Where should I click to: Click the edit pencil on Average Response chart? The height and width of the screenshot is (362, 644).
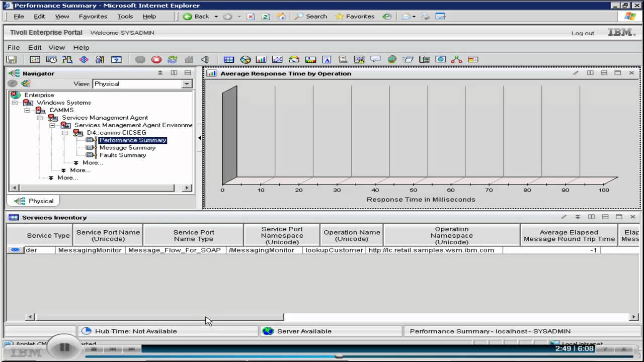pos(576,73)
